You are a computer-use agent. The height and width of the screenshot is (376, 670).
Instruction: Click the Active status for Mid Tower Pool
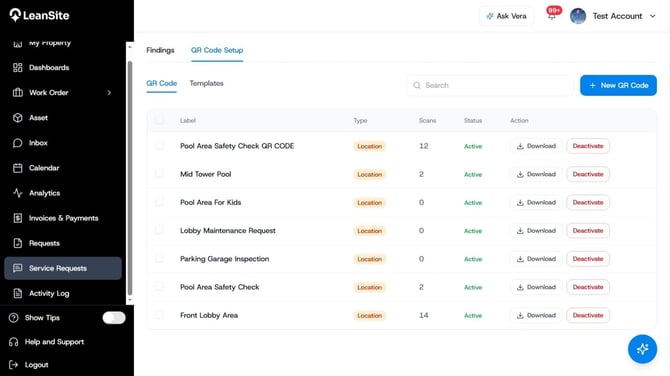click(473, 174)
